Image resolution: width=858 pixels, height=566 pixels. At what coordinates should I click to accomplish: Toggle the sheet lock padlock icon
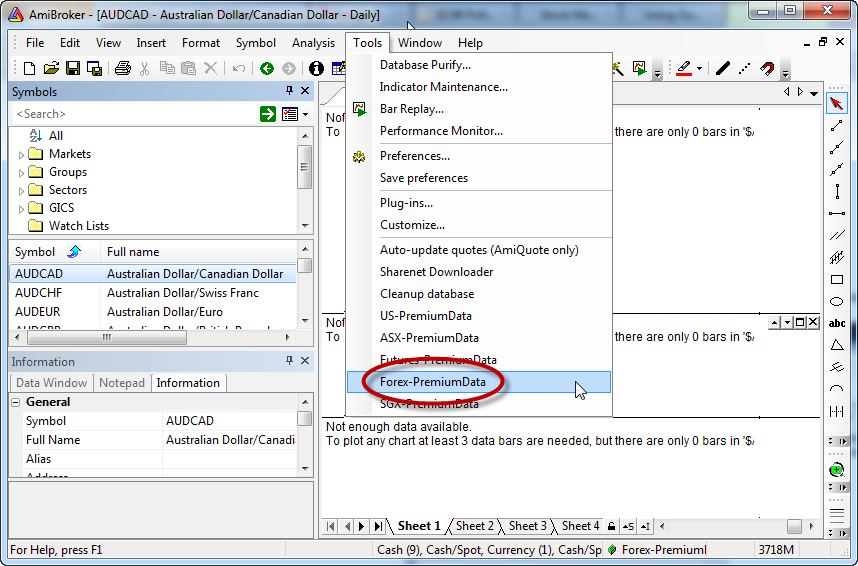point(611,527)
